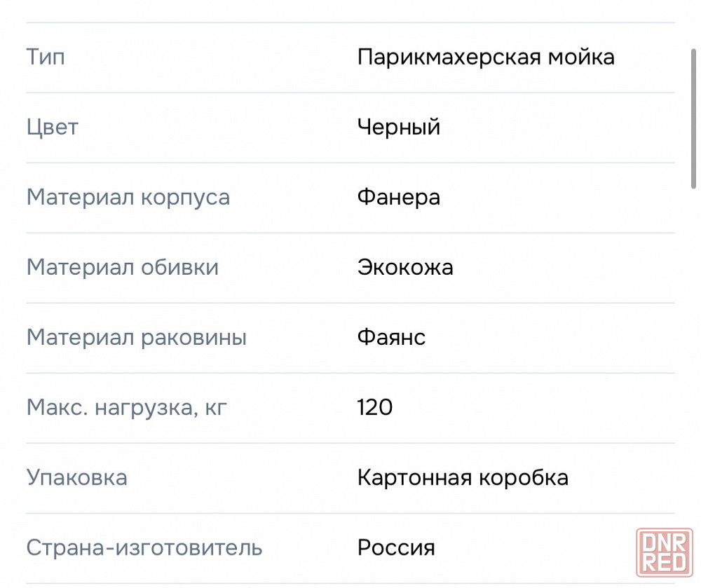Select the "Фаянс" sink material value

tap(391, 338)
